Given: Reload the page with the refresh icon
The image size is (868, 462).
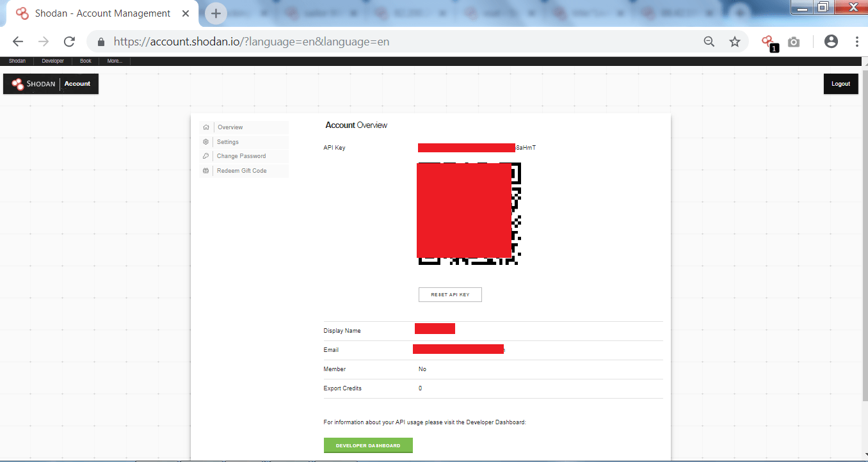Looking at the screenshot, I should pyautogui.click(x=69, y=42).
